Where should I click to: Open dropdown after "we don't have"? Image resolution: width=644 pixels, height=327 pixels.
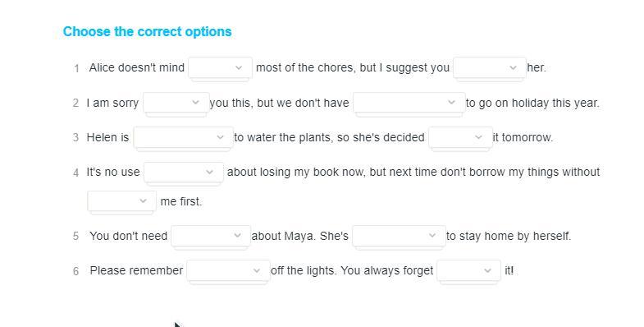(x=409, y=103)
